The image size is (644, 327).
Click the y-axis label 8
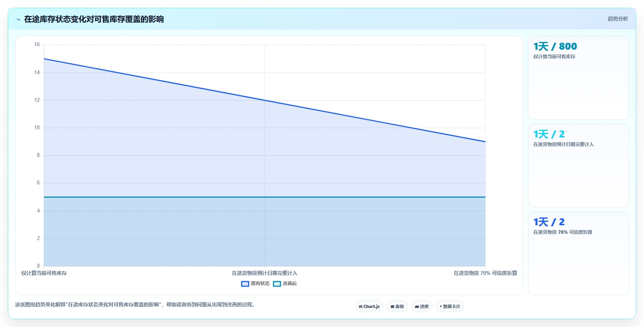38,155
